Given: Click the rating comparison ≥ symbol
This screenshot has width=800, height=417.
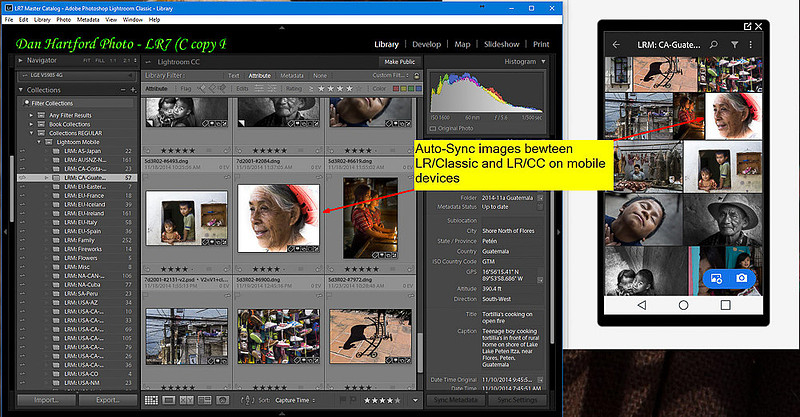Looking at the screenshot, I should [x=311, y=88].
